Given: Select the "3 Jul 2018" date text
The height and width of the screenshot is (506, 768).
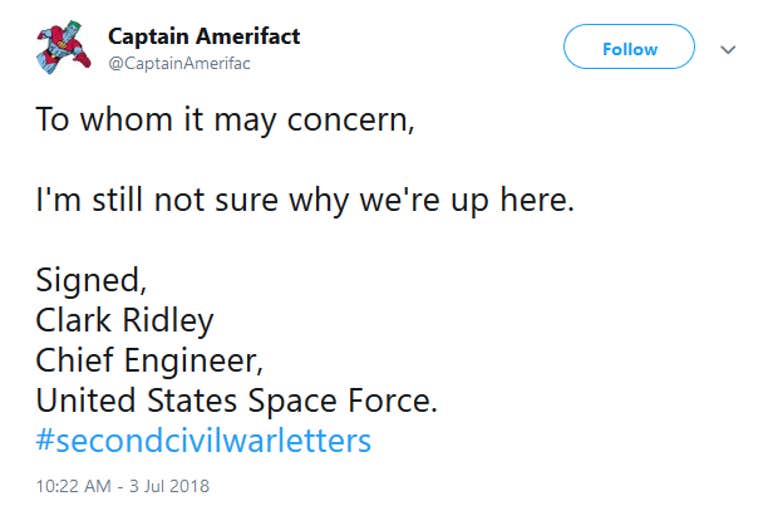Looking at the screenshot, I should 169,486.
